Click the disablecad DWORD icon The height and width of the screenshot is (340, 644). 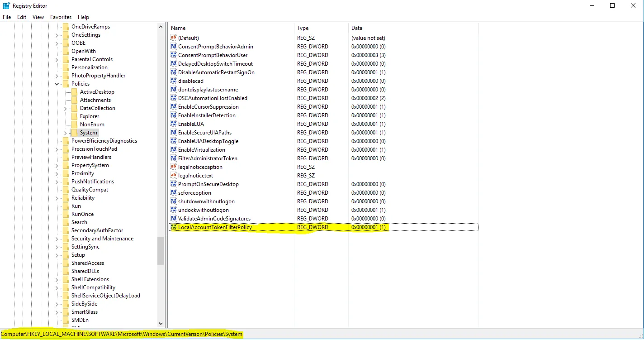pos(174,81)
